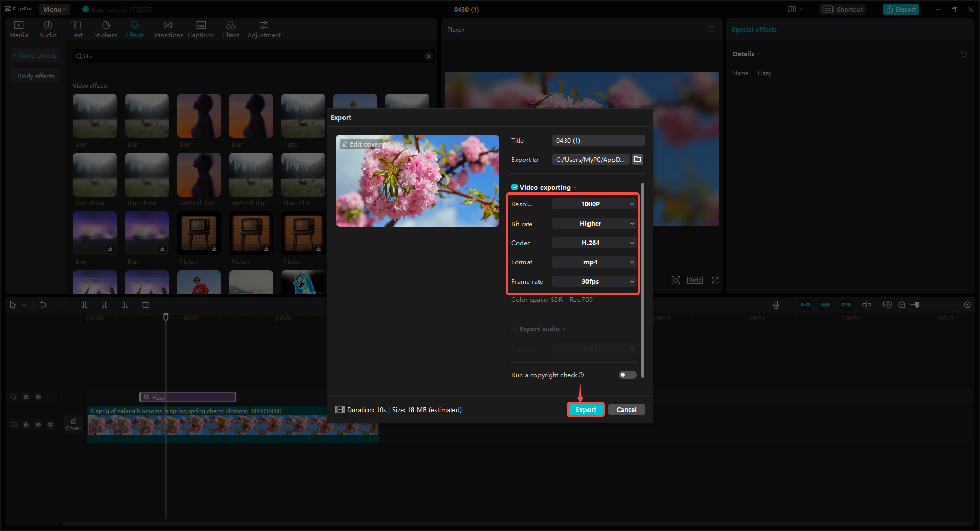Open the Stickers panel
Image resolution: width=980 pixels, height=531 pixels.
(106, 29)
